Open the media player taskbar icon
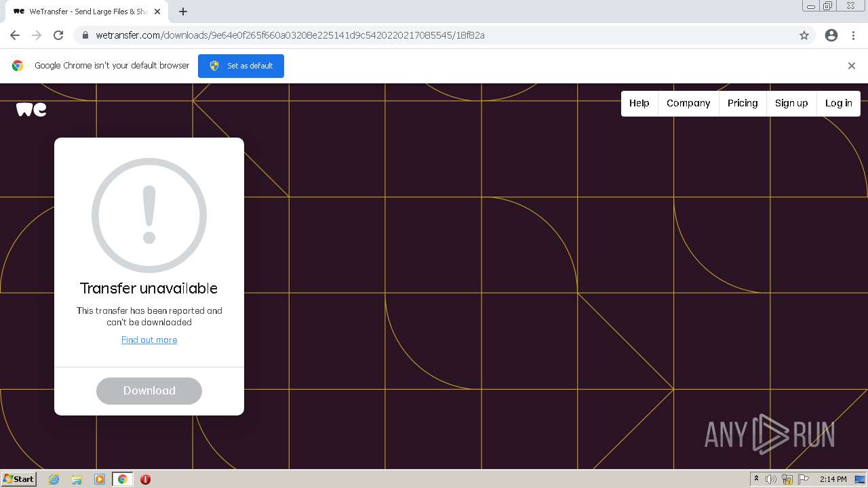The height and width of the screenshot is (488, 868). tap(100, 479)
